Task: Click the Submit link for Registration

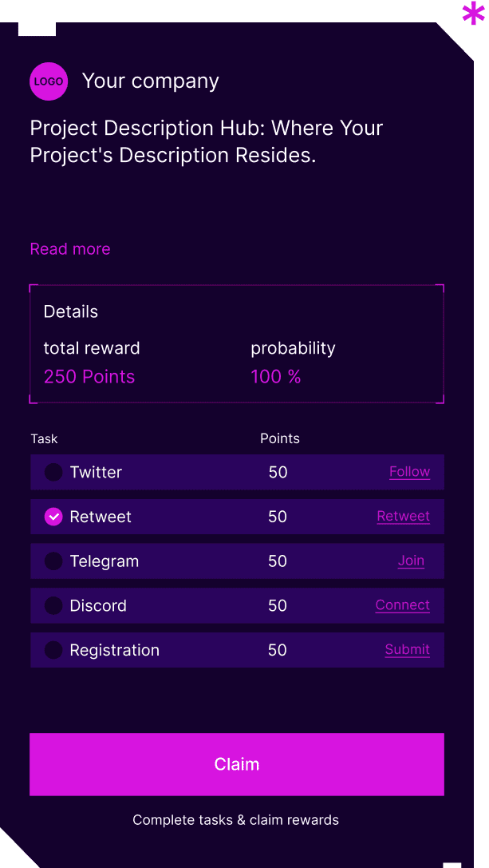Action: click(x=407, y=649)
